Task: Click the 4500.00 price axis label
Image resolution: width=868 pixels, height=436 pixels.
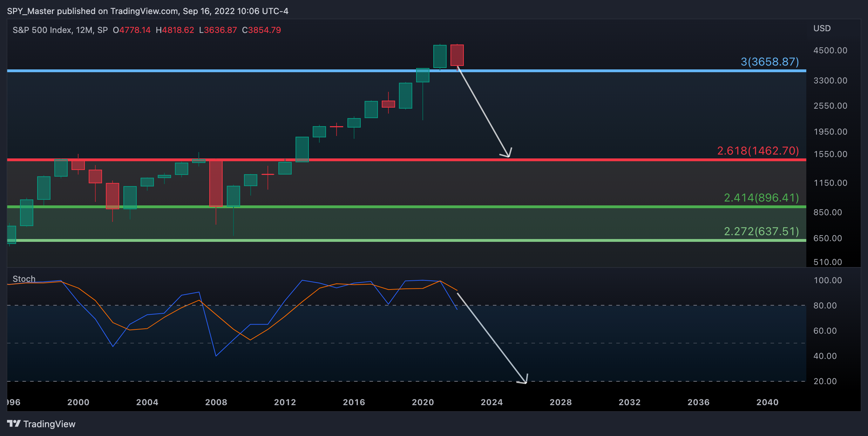Action: (830, 50)
